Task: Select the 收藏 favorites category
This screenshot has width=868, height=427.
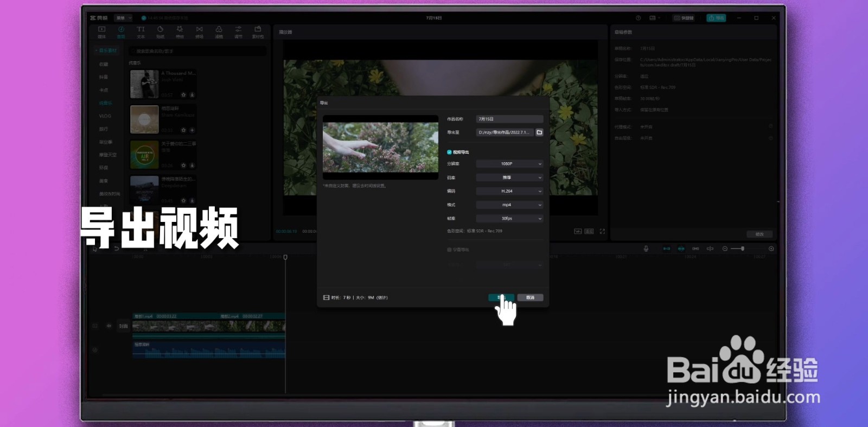Action: [x=104, y=64]
